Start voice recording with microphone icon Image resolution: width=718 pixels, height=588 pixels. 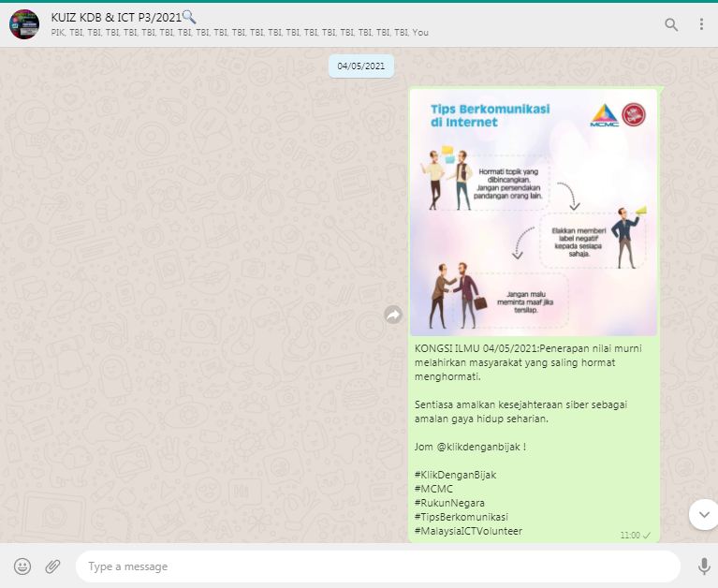704,566
